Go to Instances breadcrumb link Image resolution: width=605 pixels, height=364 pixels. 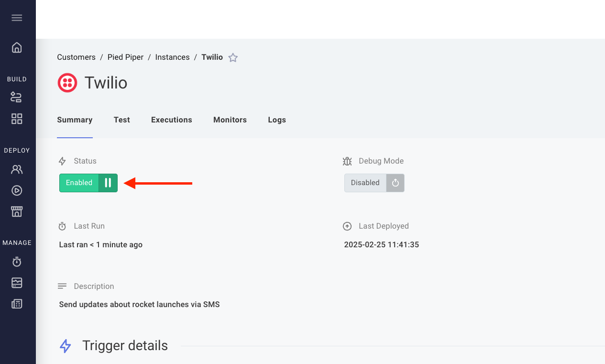tap(172, 57)
